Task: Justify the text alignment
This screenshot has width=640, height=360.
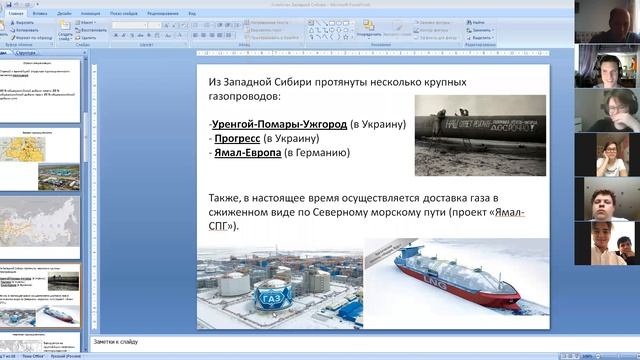Action: 220,36
